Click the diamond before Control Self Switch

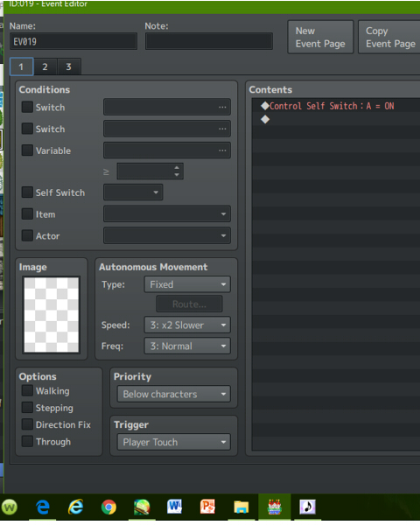(265, 106)
